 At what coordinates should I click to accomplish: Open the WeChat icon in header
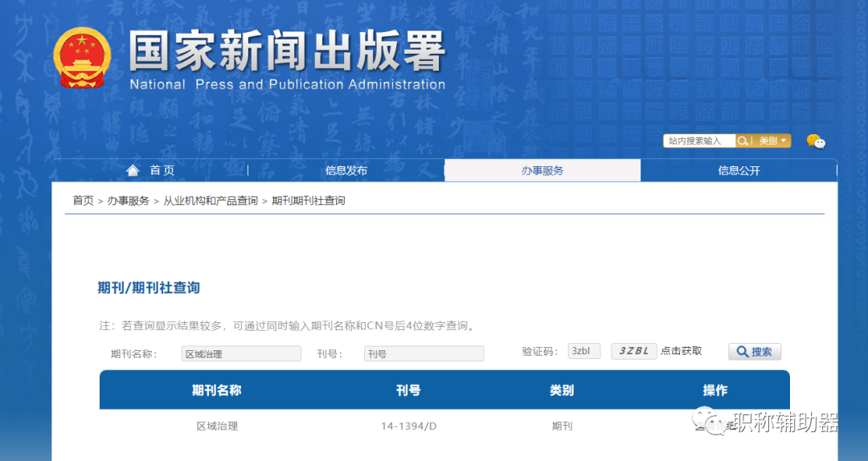click(816, 141)
